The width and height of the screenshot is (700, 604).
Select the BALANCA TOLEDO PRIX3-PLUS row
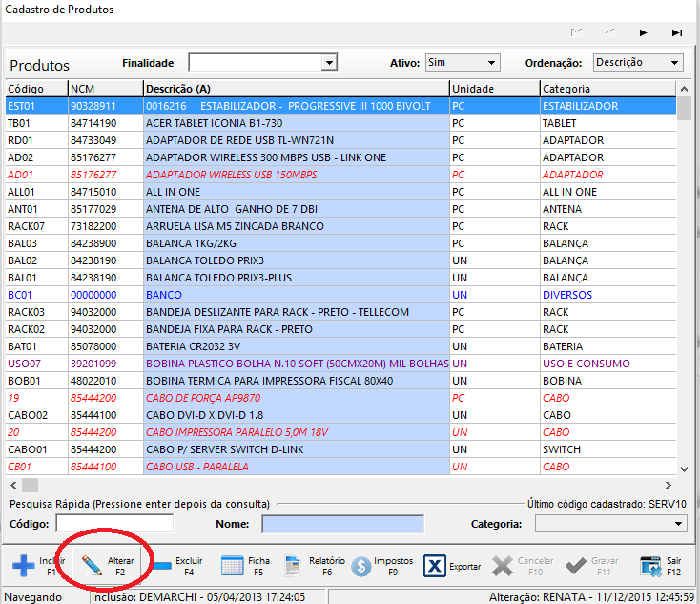click(341, 278)
